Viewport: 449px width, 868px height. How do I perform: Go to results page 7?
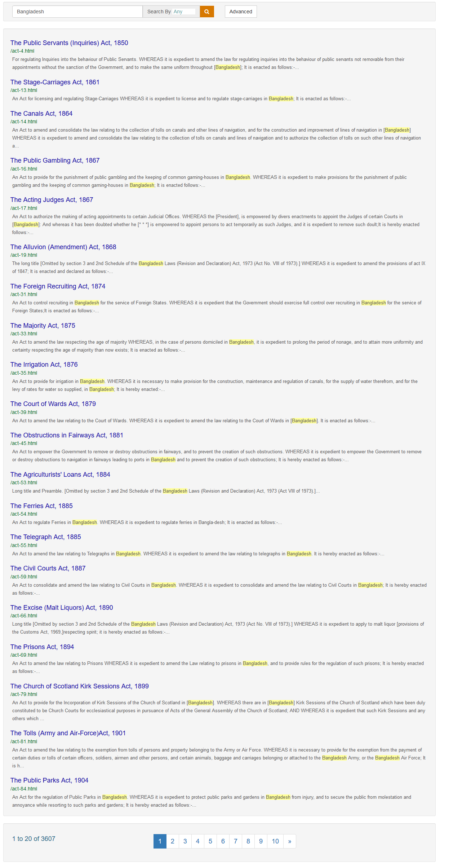(236, 841)
